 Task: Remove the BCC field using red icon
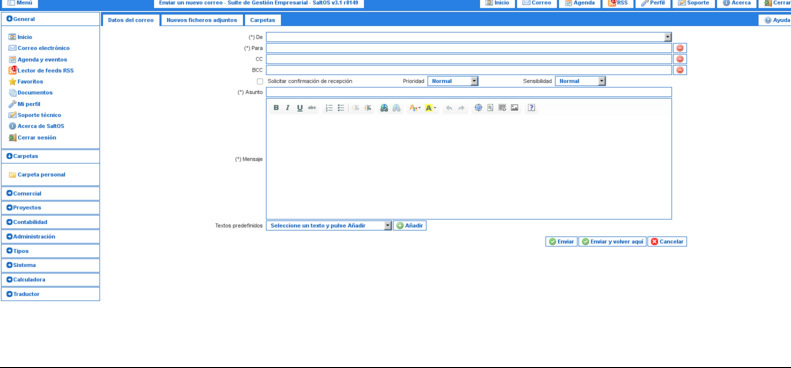tap(680, 70)
